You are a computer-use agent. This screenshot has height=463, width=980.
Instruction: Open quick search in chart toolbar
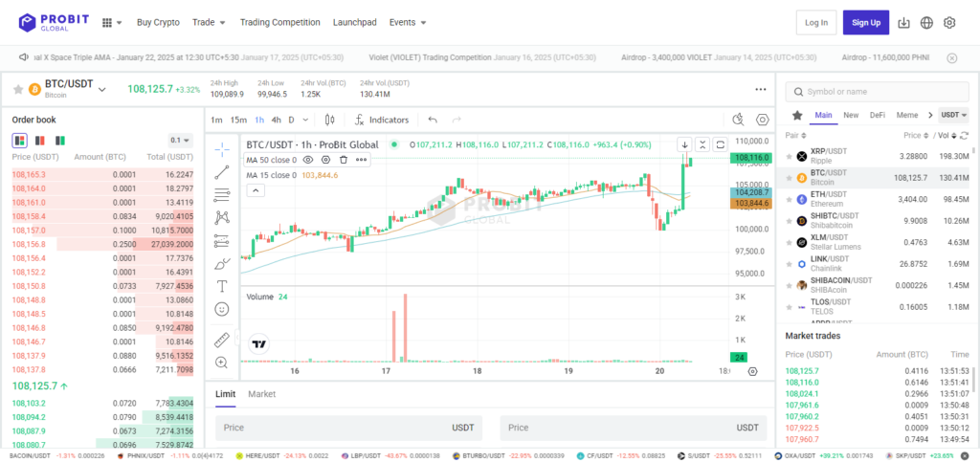[x=739, y=120]
